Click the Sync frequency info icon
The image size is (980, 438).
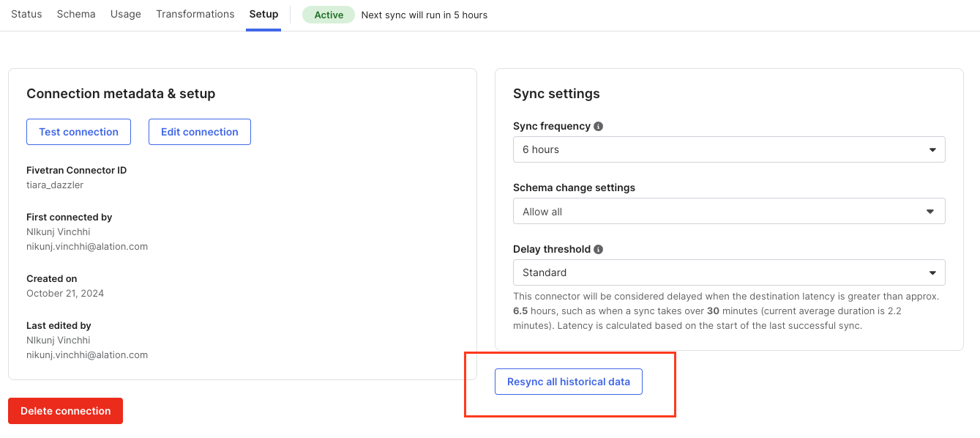pos(598,127)
